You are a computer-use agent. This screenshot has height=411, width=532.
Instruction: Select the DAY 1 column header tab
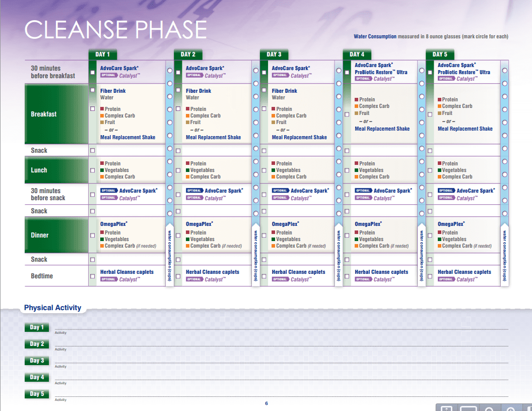(x=102, y=54)
